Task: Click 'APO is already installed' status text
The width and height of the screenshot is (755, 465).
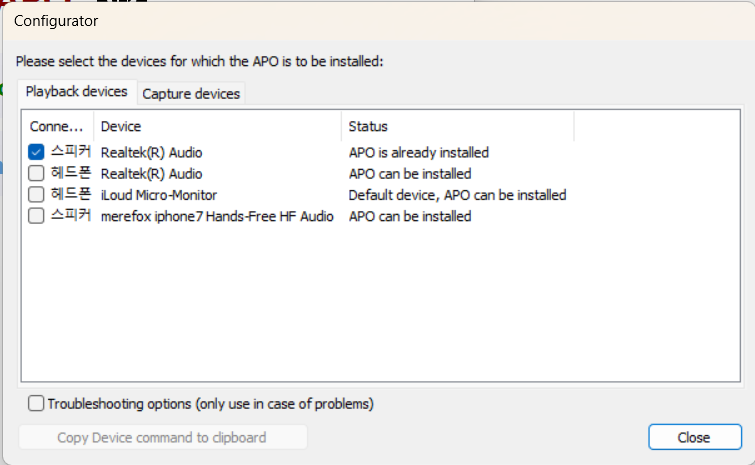Action: [x=418, y=153]
